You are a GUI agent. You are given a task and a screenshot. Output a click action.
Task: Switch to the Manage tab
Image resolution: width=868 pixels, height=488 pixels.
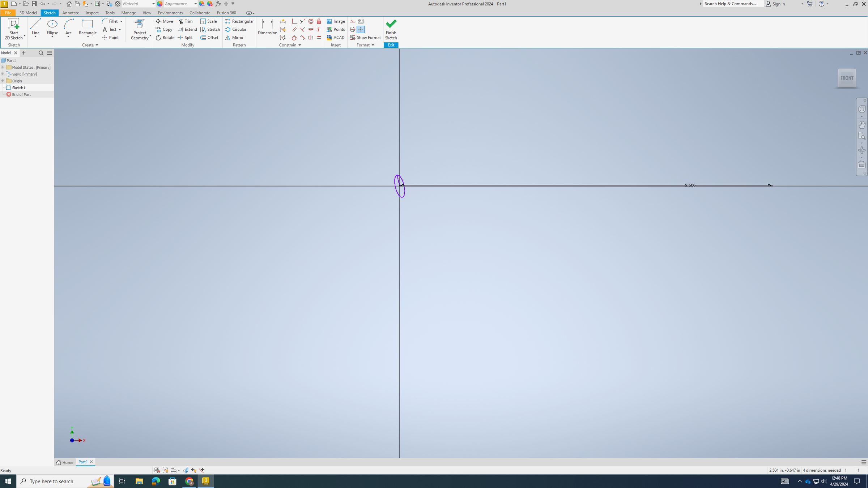pos(128,13)
